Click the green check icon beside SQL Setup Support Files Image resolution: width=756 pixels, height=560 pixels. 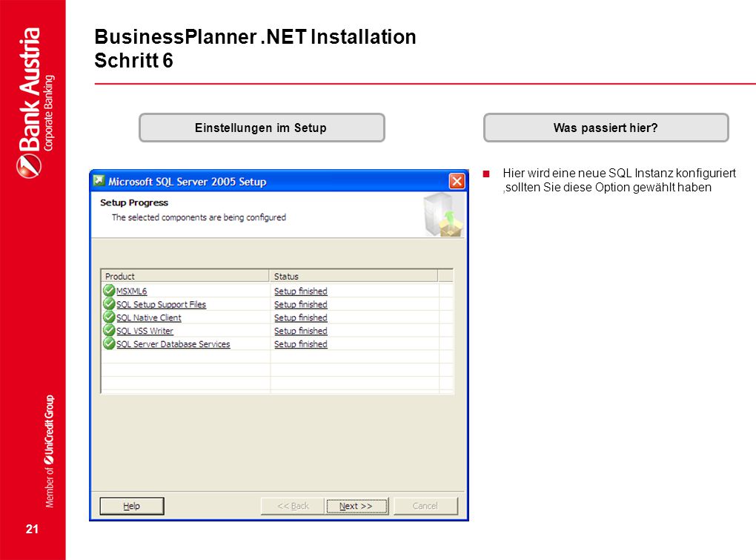(109, 304)
